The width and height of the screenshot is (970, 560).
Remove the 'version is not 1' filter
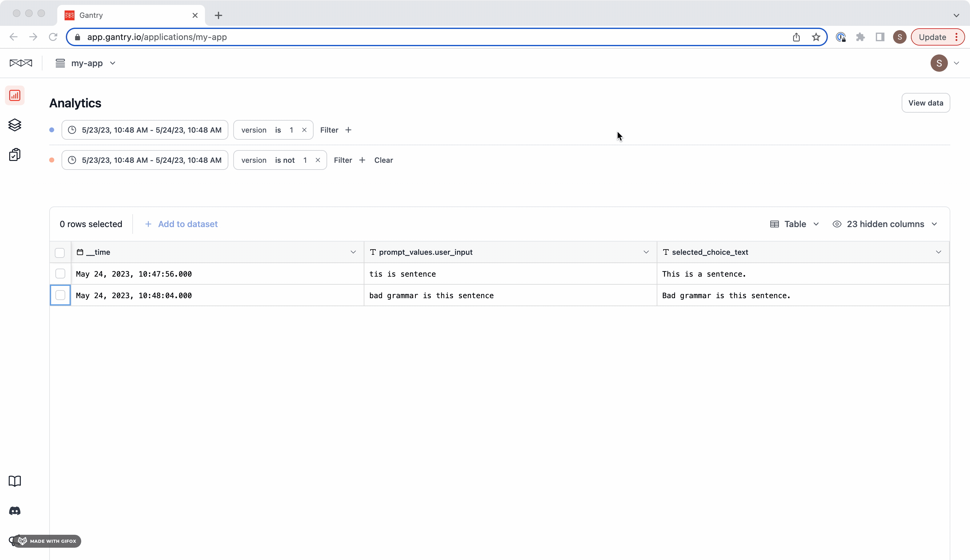pos(318,160)
